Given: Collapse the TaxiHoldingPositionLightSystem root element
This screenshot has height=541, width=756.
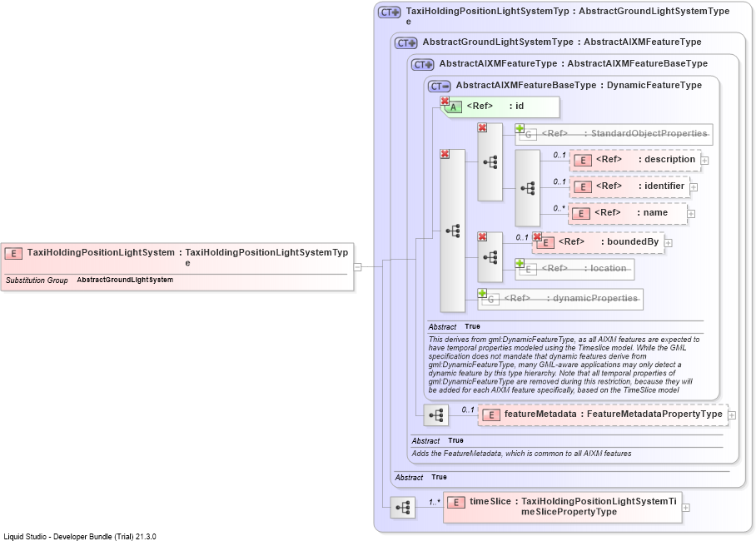Looking at the screenshot, I should pyautogui.click(x=358, y=266).
